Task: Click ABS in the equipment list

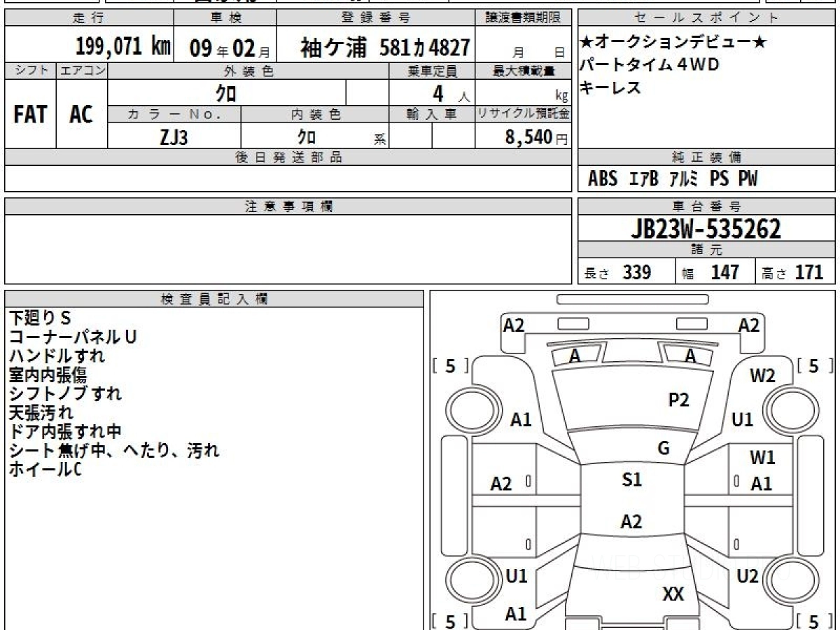Action: pos(603,179)
